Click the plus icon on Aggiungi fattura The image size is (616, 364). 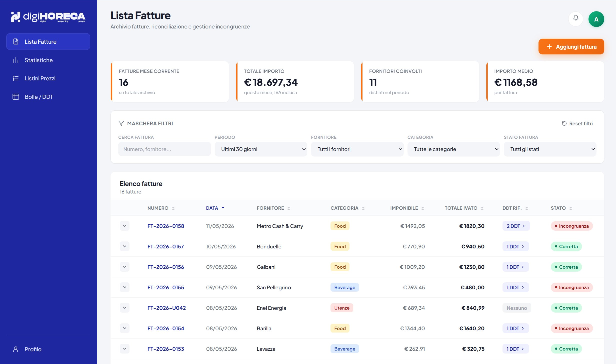pos(549,47)
